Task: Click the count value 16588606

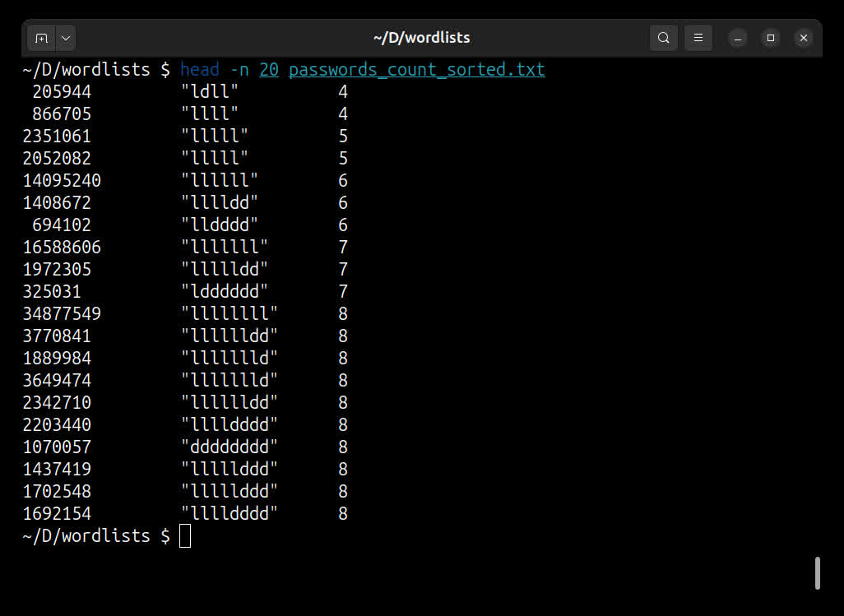Action: click(x=62, y=248)
